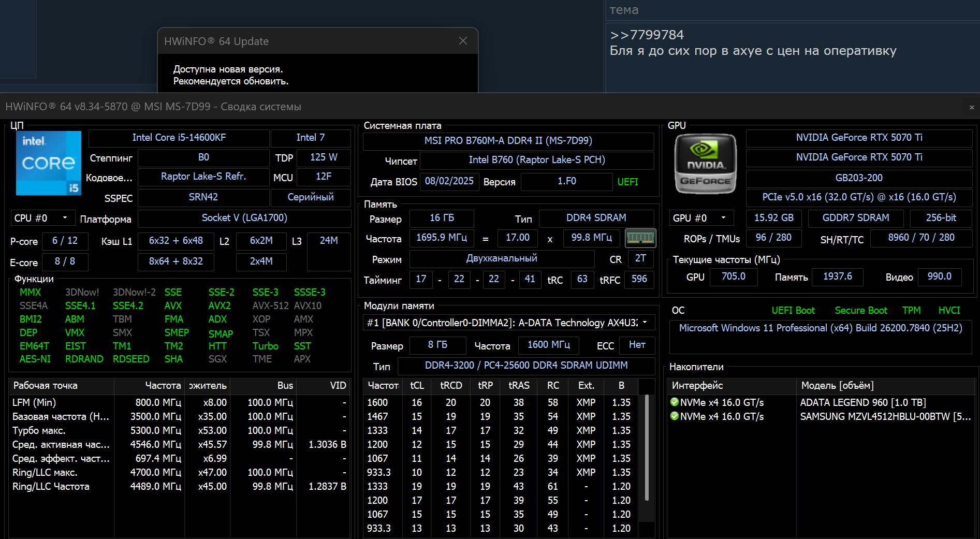Click the Bus column header
This screenshot has width=980, height=539.
click(x=263, y=386)
